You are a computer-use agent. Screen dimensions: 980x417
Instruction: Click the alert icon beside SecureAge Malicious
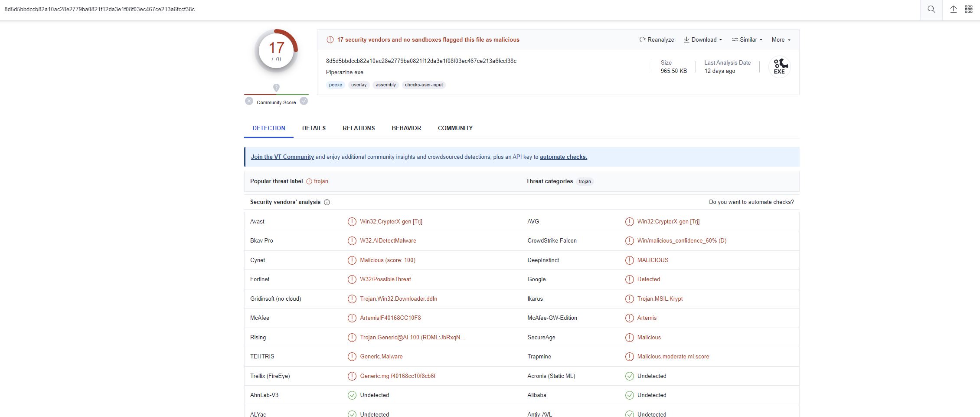pyautogui.click(x=630, y=338)
